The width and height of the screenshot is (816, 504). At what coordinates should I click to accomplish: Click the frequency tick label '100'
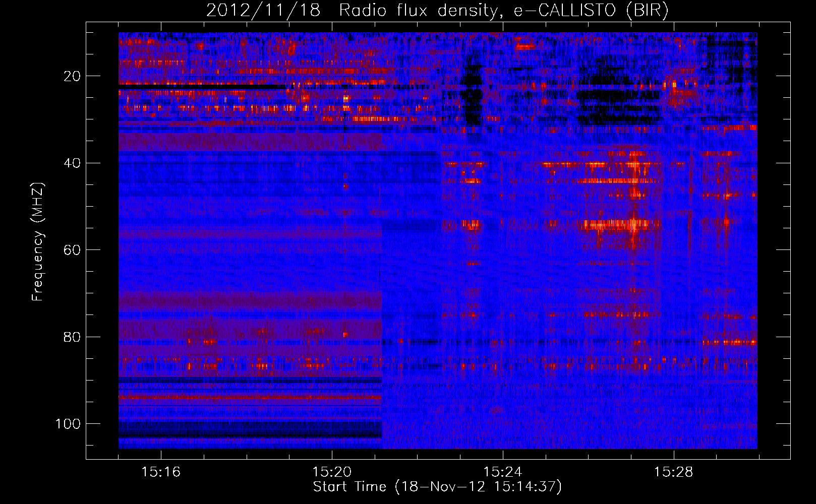tap(68, 424)
